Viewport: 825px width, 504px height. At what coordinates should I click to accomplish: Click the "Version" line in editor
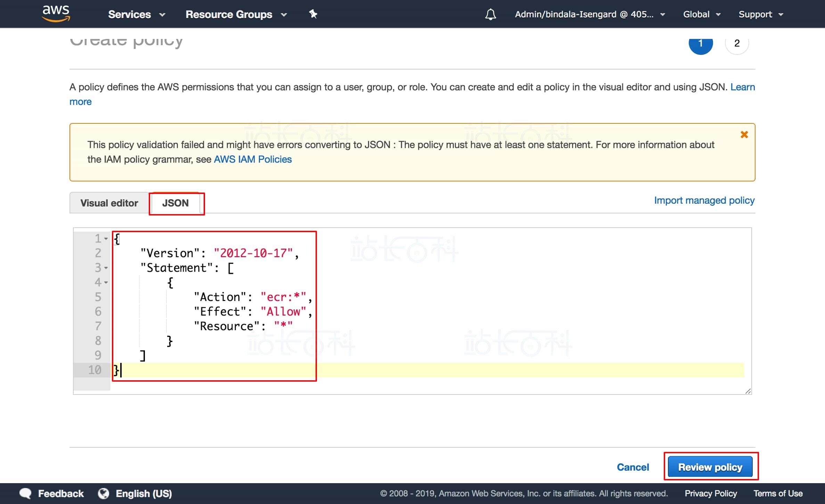pyautogui.click(x=219, y=253)
